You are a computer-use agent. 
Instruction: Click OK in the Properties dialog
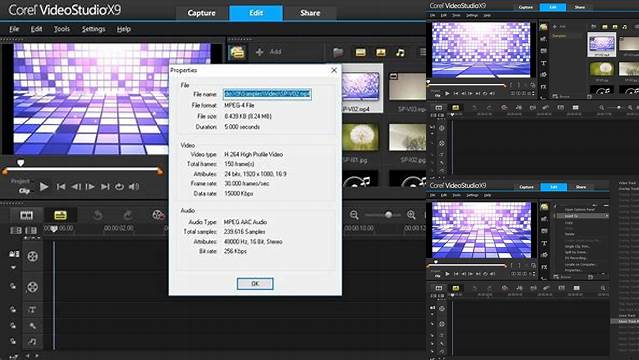tap(255, 284)
